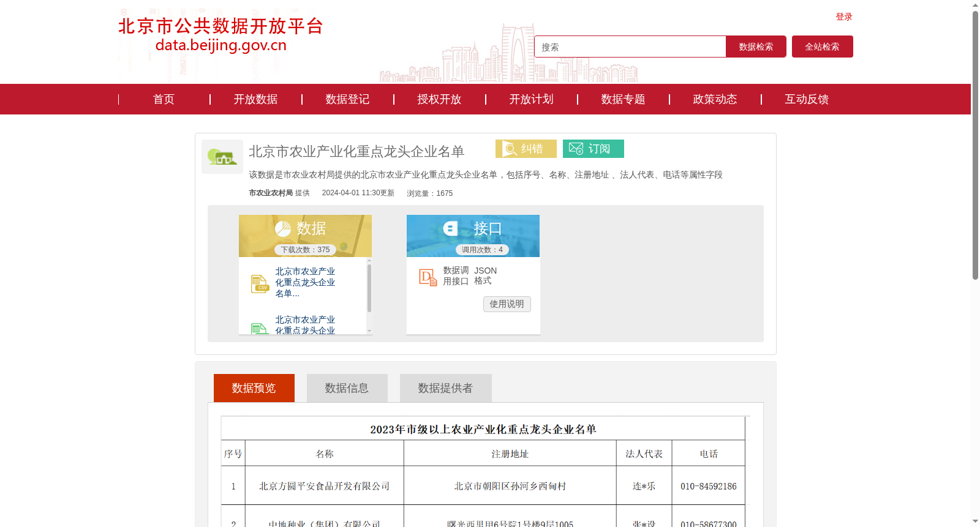Viewport: 980px width, 527px height.
Task: Click page scrollbar down arrow
Action: (x=975, y=521)
